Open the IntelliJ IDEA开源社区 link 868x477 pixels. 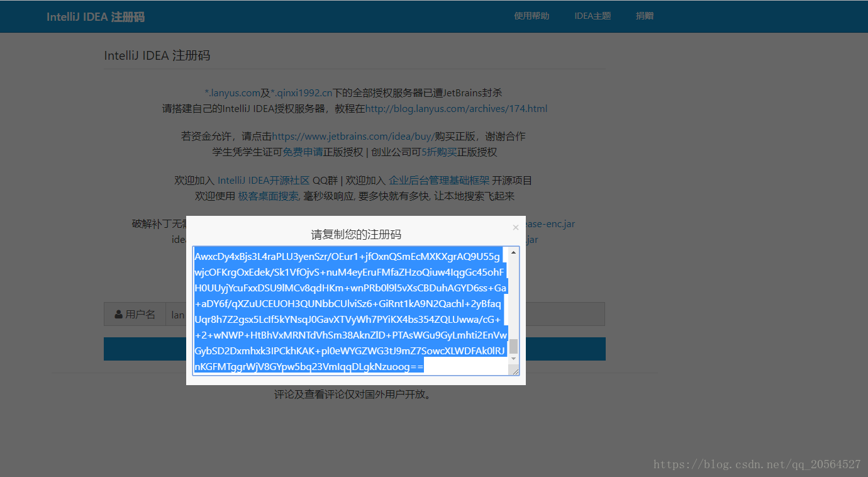tap(264, 180)
